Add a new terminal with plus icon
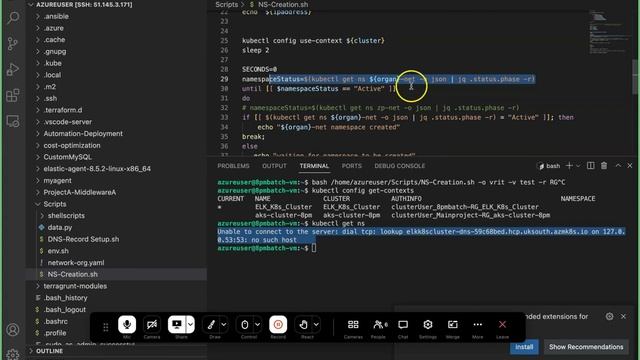The height and width of the screenshot is (360, 640). (569, 166)
